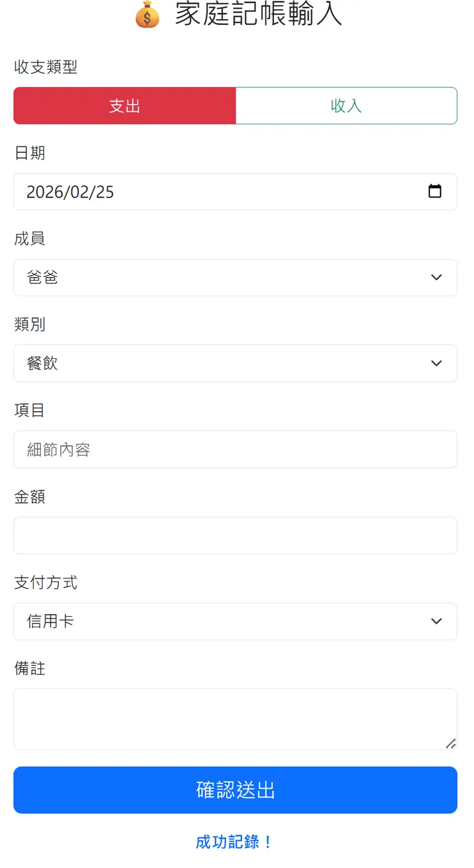474x868 pixels.
Task: Click the 家庭記帳輸入 heading text
Action: tap(256, 14)
